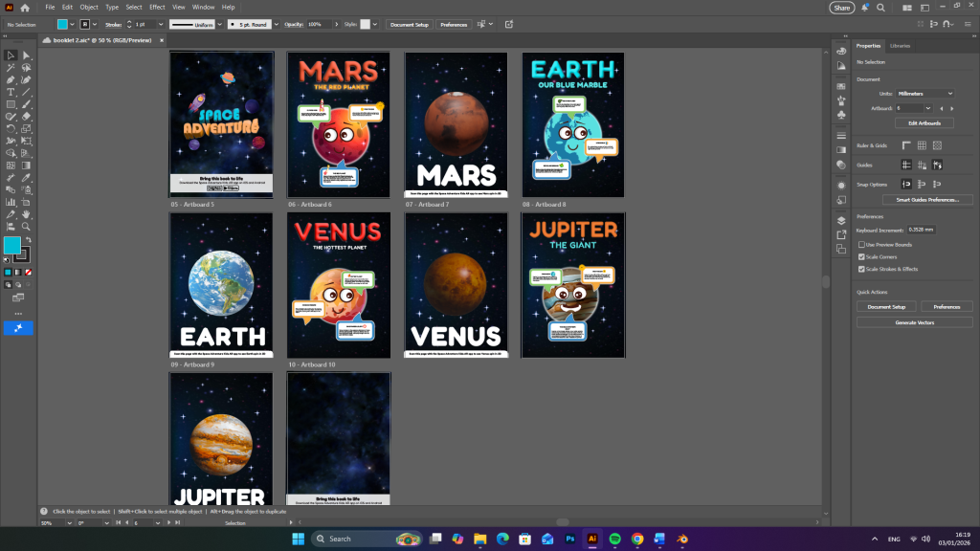
Task: Launch Photoshop from the Windows taskbar
Action: click(x=569, y=539)
